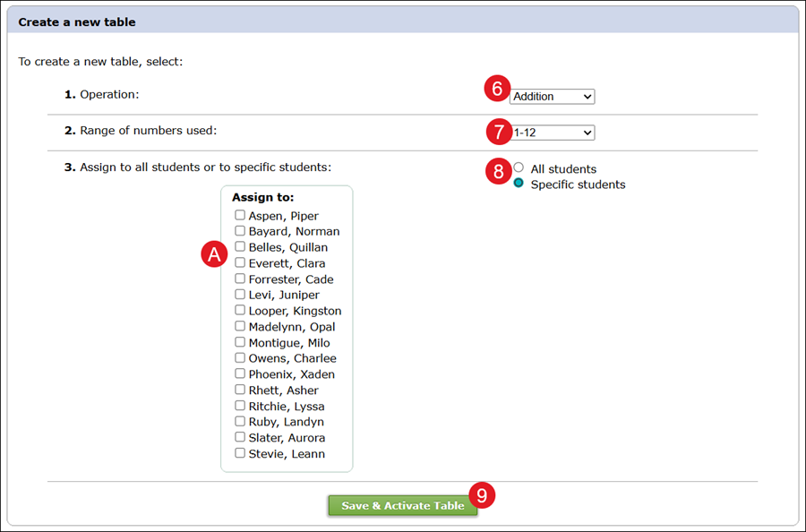Click the red letter A callout marker
Viewport: 806px width, 532px height.
click(214, 254)
